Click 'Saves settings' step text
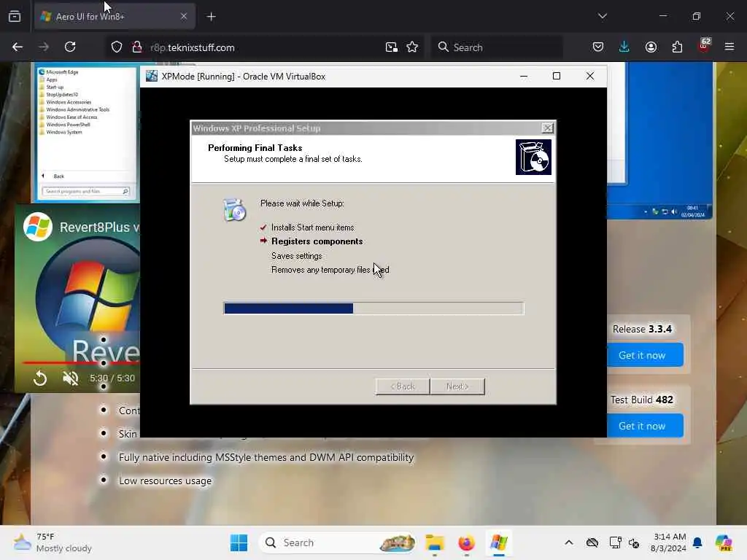The image size is (747, 560). [x=296, y=256]
